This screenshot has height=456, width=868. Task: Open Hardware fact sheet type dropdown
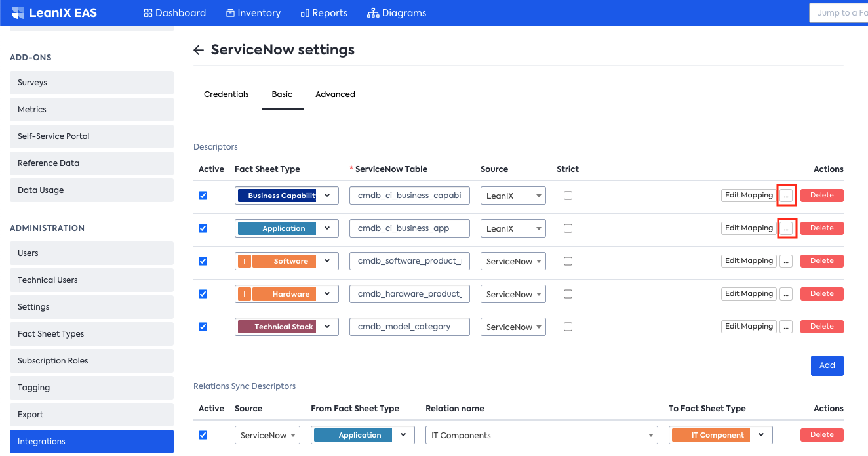tap(286, 294)
